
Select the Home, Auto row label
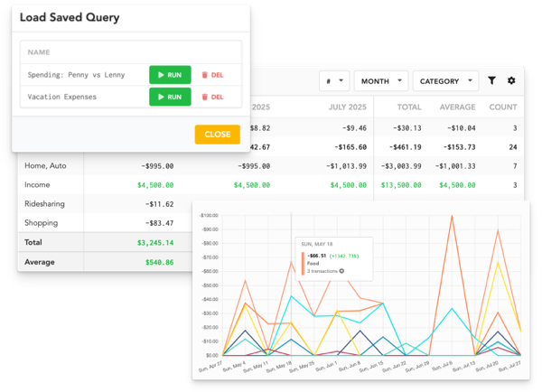[45, 165]
